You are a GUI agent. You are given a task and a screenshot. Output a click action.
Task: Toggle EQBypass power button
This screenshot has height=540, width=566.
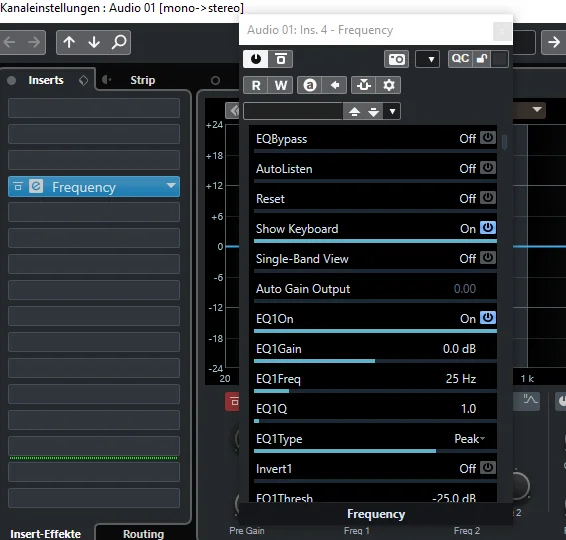pos(488,138)
